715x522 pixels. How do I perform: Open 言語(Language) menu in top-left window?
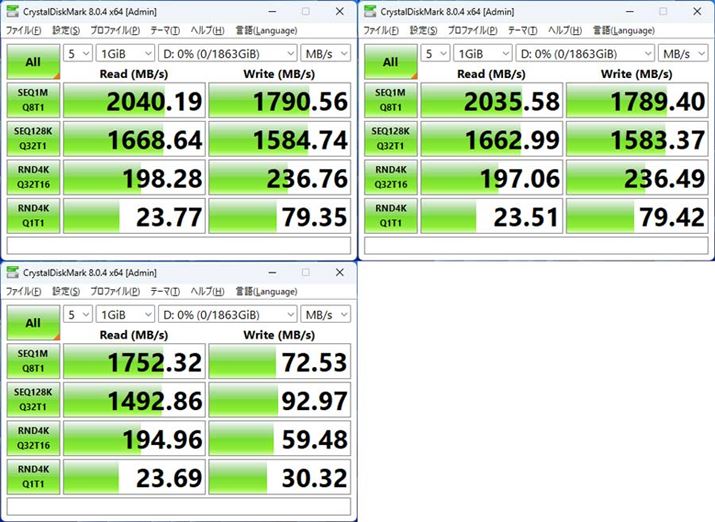(266, 31)
